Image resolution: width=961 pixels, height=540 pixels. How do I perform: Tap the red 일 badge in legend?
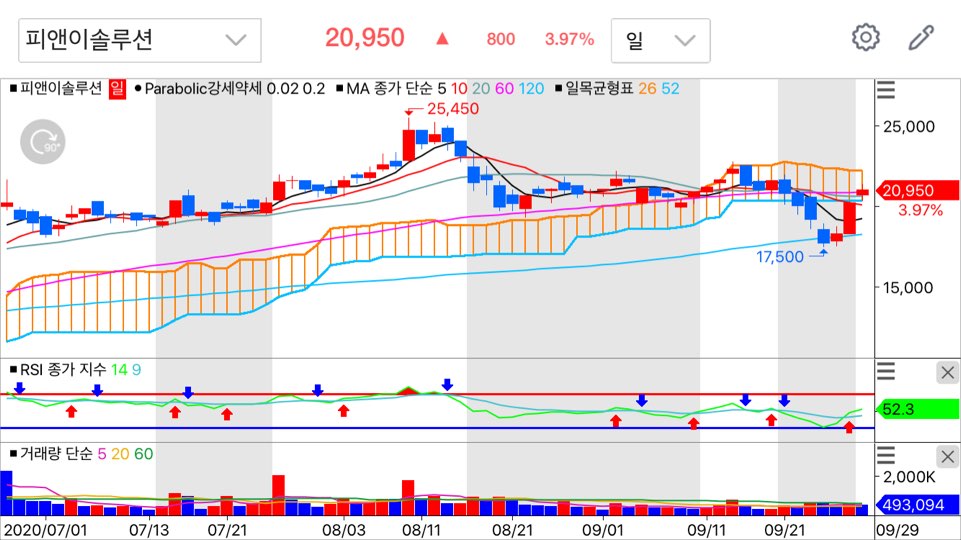[117, 89]
